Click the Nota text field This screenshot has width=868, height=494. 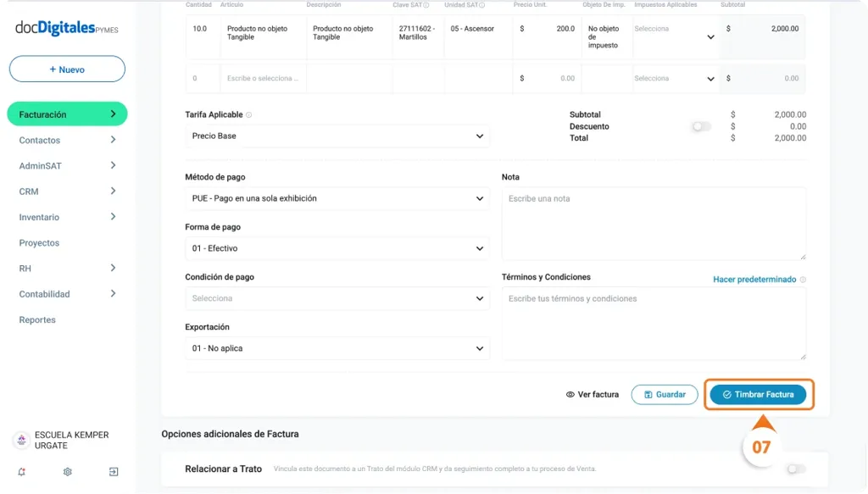point(654,223)
